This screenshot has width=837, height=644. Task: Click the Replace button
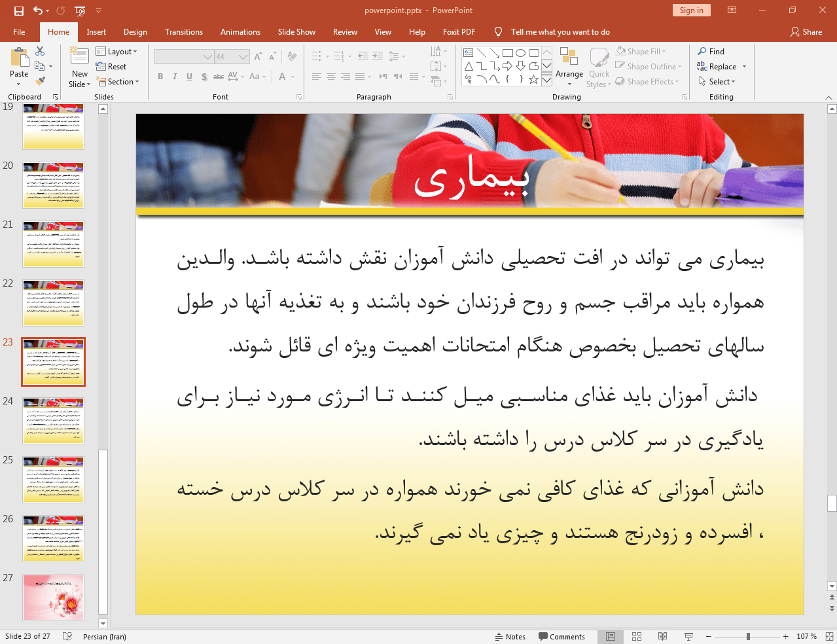point(717,67)
